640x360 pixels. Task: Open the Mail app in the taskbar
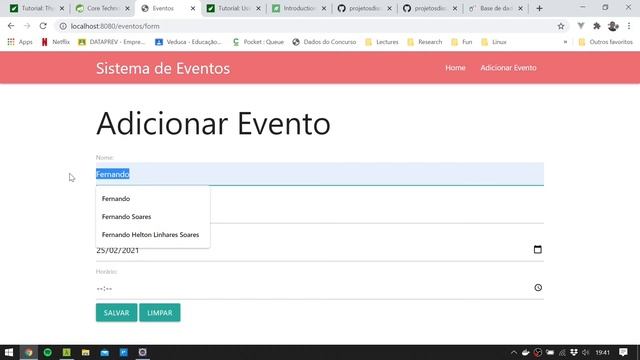point(104,352)
